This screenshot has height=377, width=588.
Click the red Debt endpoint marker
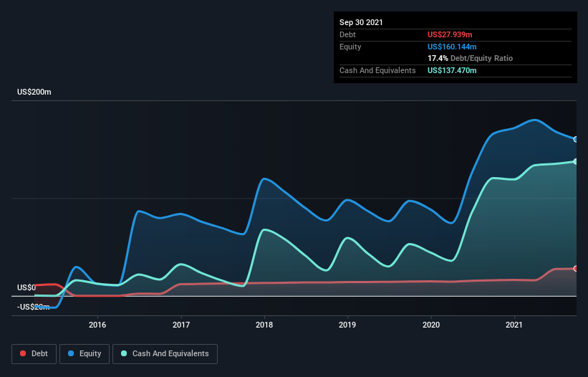coord(576,269)
